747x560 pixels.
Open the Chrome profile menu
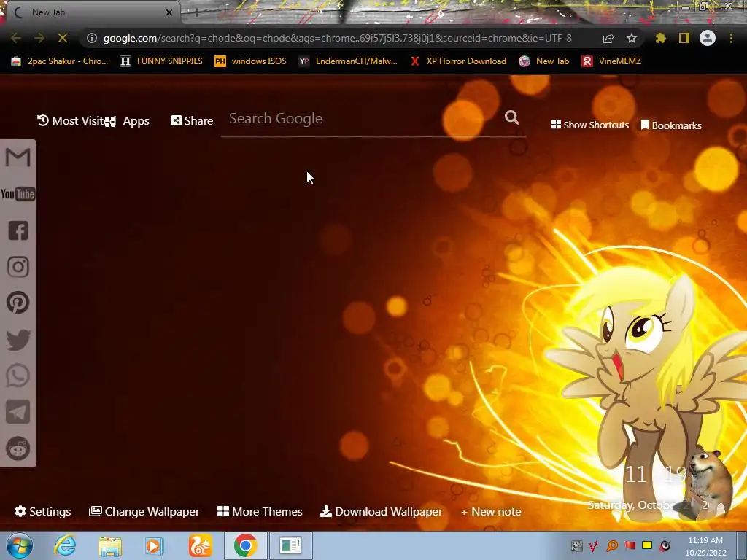[x=708, y=38]
